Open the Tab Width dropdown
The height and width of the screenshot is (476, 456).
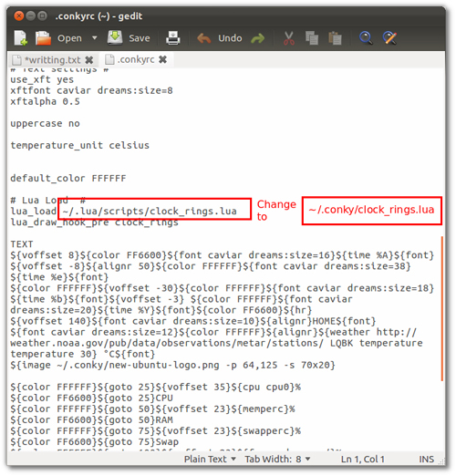[277, 459]
